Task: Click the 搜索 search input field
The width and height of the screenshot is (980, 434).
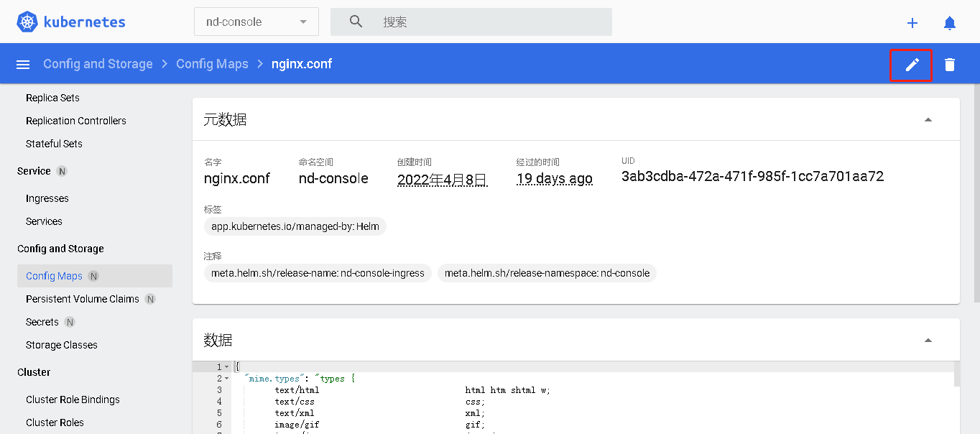Action: coord(489,22)
